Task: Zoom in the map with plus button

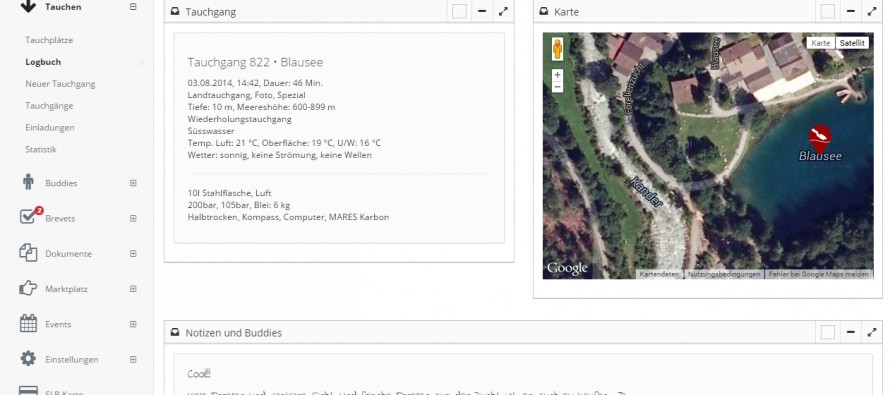Action: click(x=557, y=74)
